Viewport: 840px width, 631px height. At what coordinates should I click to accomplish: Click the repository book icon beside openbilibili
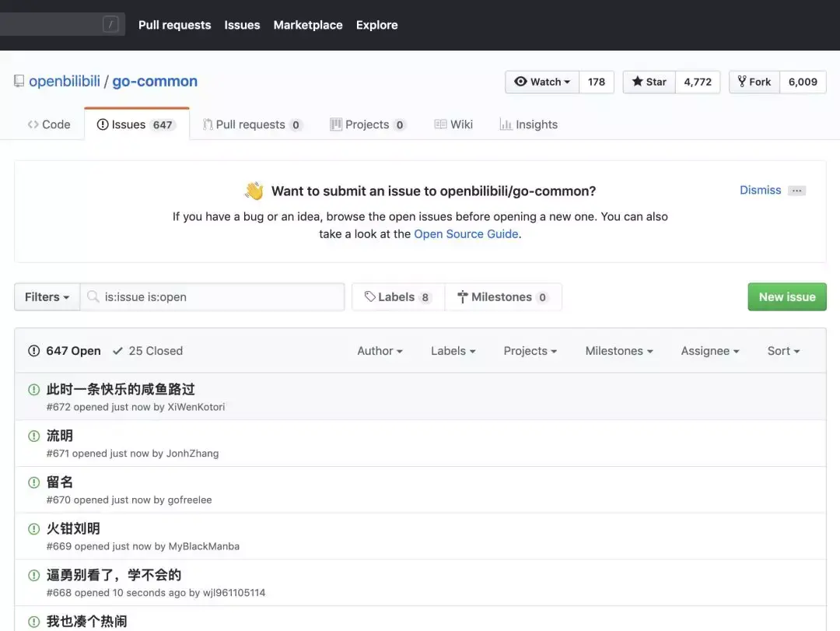[x=18, y=81]
